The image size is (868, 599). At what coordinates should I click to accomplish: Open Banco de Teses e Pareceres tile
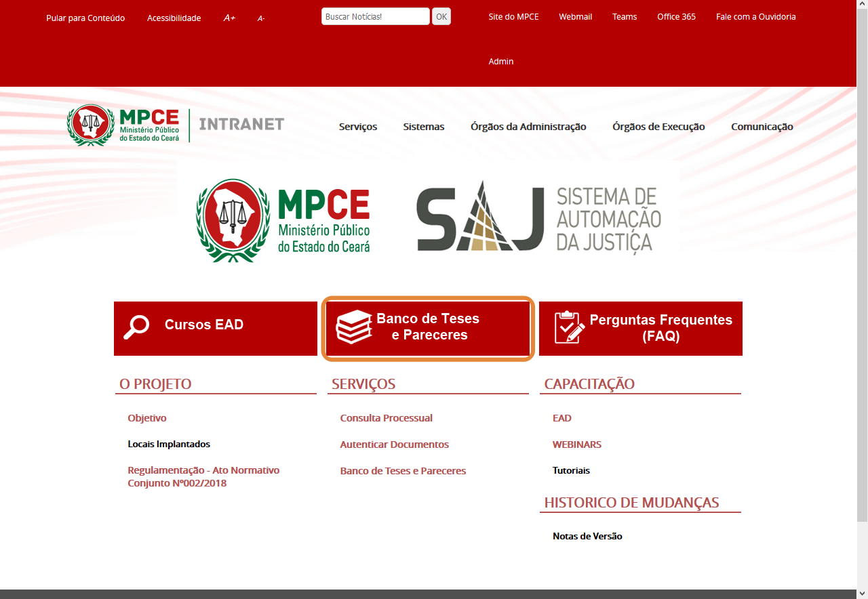point(428,329)
